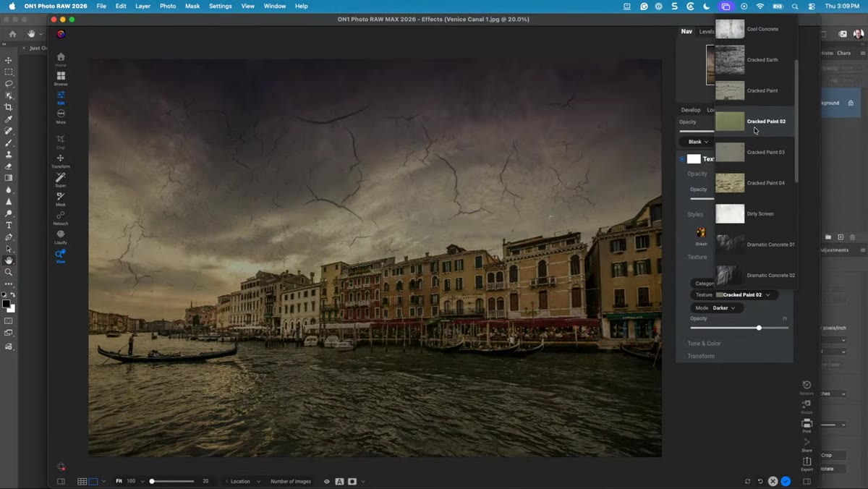
Task: Switch to the Nav tab
Action: [686, 31]
